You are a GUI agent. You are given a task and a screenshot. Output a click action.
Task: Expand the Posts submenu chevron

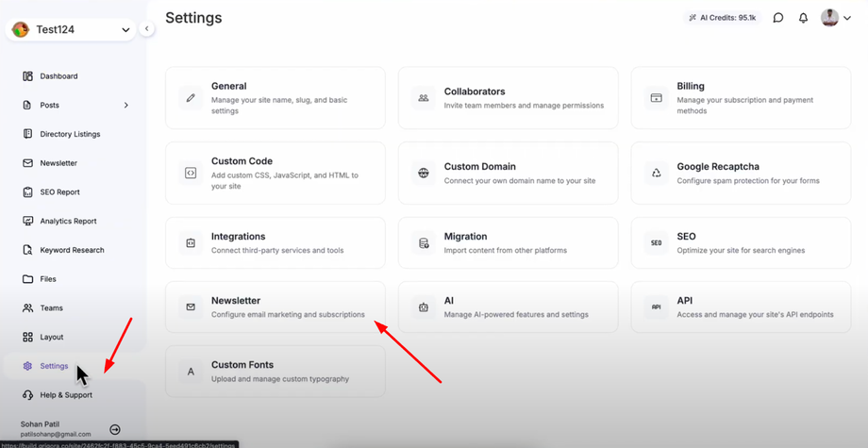(126, 106)
